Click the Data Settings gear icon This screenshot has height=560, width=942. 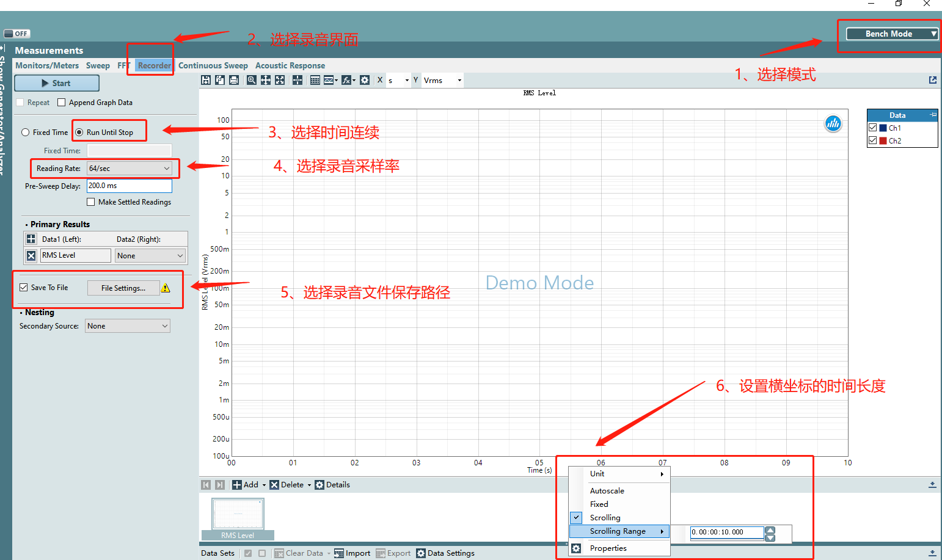coord(421,553)
